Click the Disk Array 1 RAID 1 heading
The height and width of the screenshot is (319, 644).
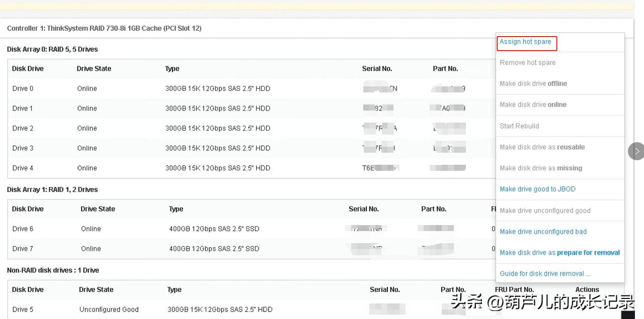coord(52,189)
